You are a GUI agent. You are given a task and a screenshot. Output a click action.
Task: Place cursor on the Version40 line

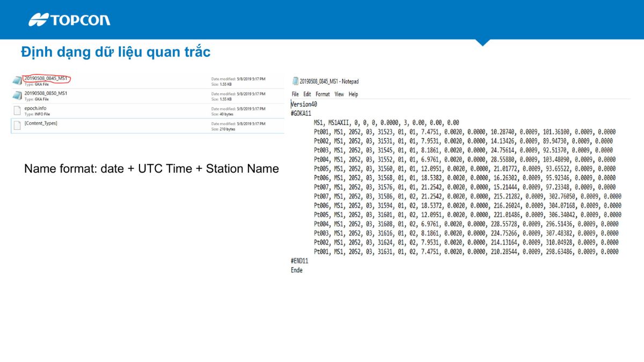click(304, 104)
